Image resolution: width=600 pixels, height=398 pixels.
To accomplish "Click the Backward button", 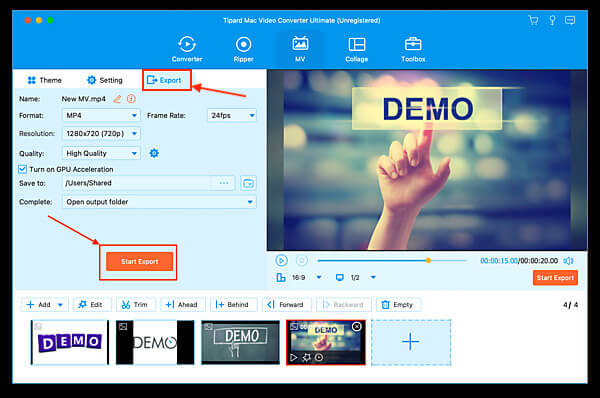I will point(343,305).
